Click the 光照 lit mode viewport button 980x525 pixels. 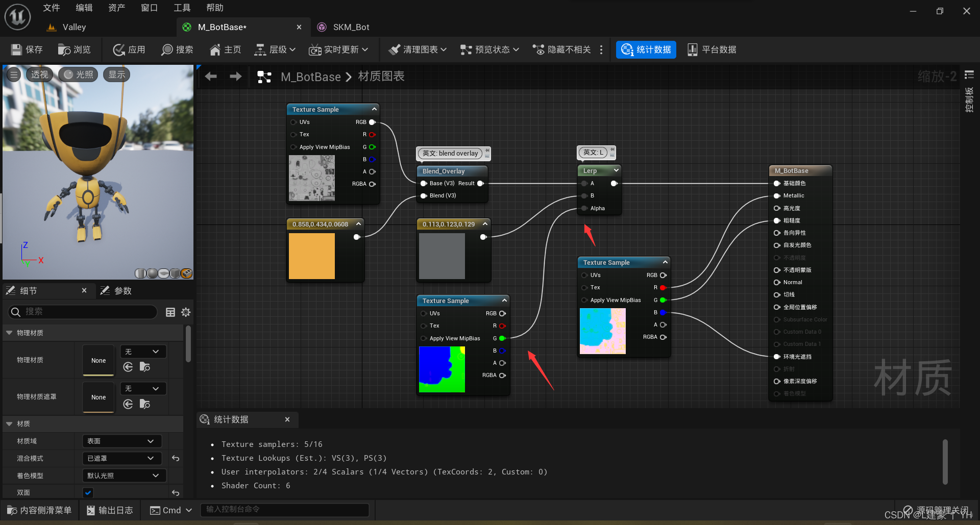point(79,74)
